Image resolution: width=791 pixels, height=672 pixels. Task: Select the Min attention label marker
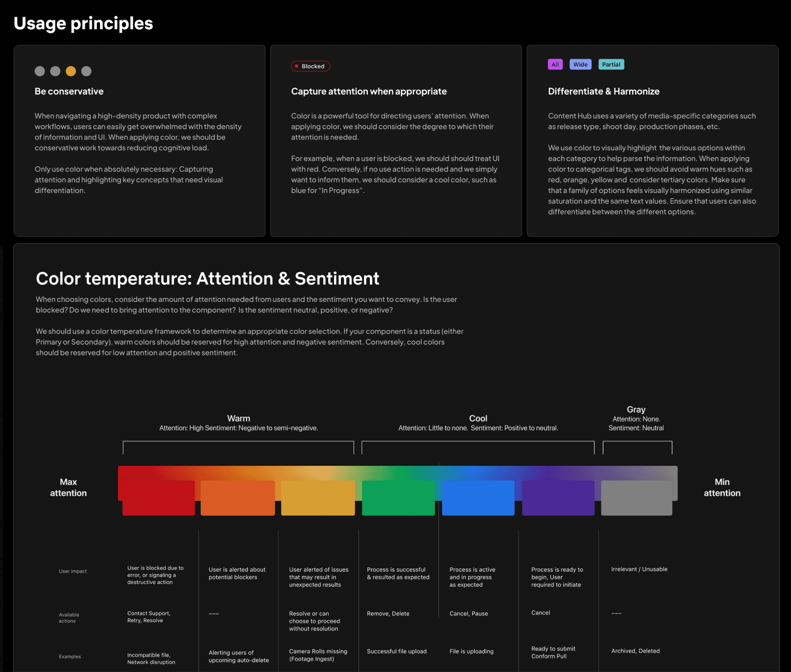point(722,487)
